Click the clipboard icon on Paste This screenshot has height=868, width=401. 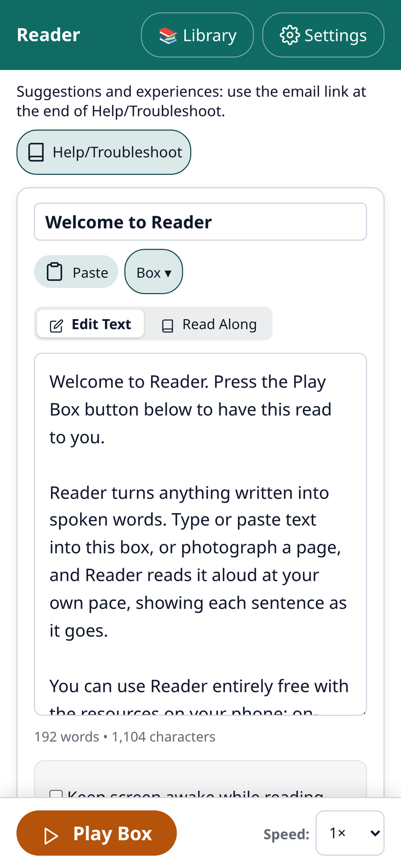(x=54, y=272)
